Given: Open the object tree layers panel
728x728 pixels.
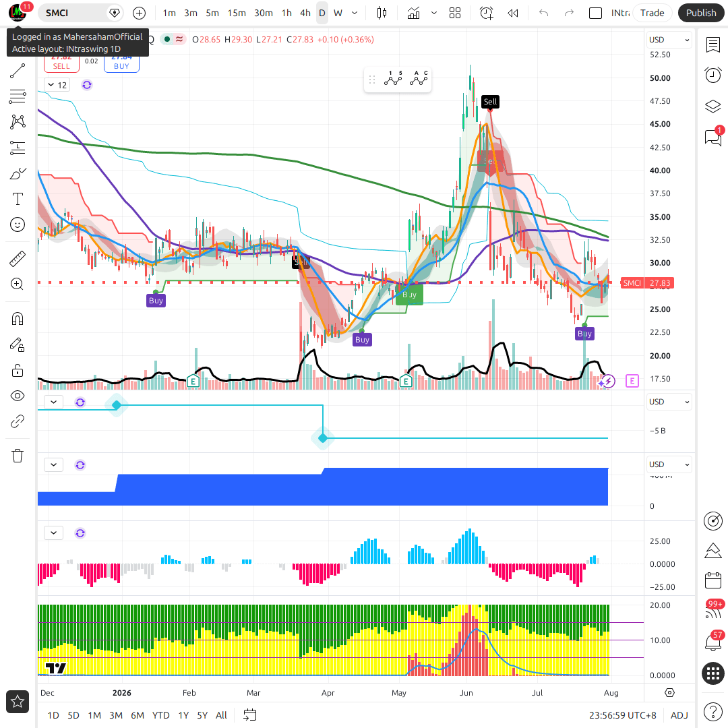Looking at the screenshot, I should pos(712,107).
